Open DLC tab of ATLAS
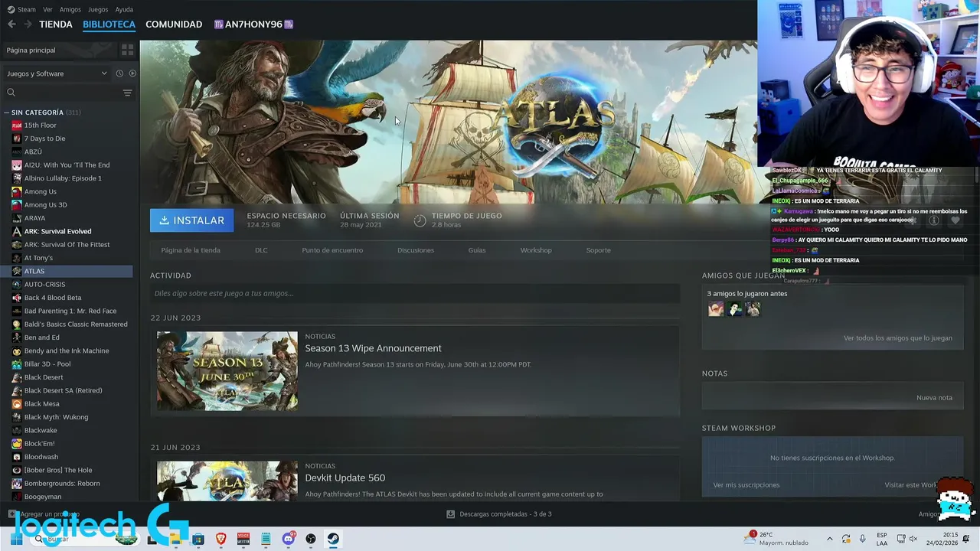 (261, 250)
